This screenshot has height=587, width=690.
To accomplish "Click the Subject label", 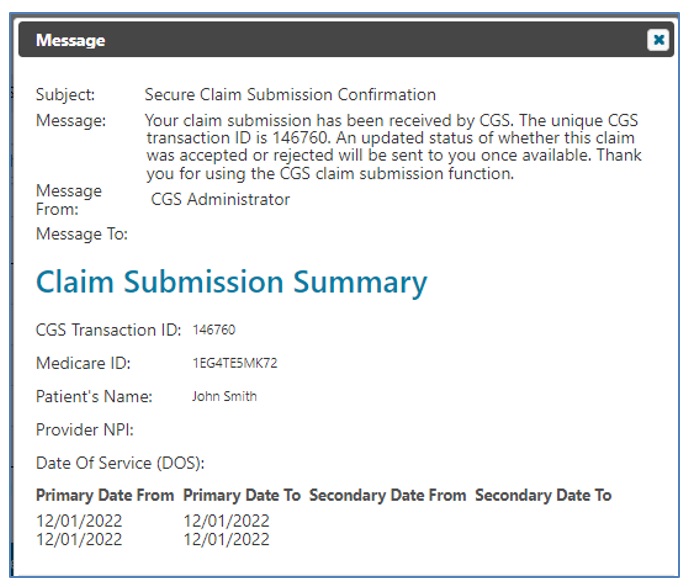I will (65, 95).
